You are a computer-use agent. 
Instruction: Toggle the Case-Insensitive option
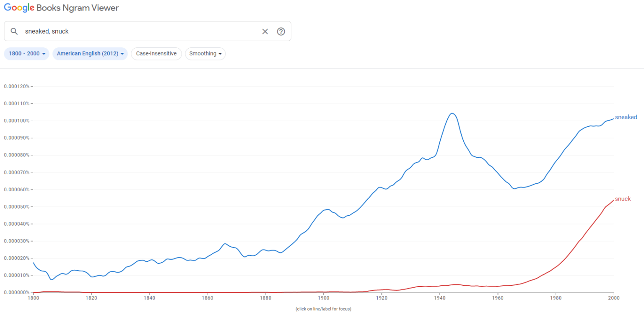click(156, 54)
